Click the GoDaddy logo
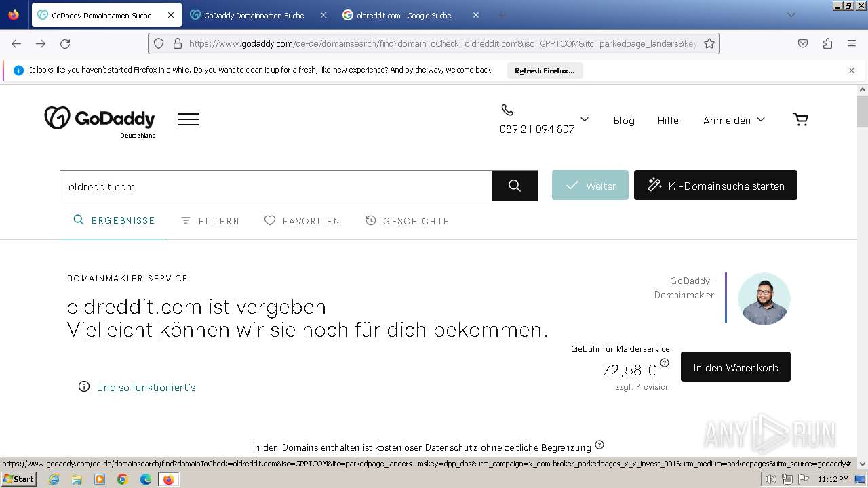This screenshot has width=868, height=488. point(100,119)
